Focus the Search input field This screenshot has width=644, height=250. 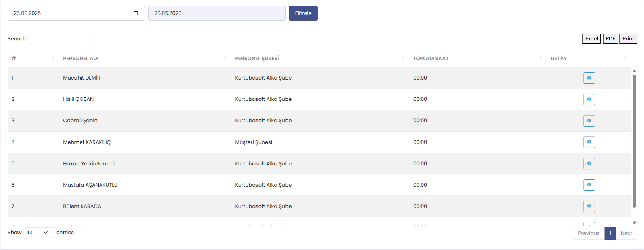tap(60, 39)
